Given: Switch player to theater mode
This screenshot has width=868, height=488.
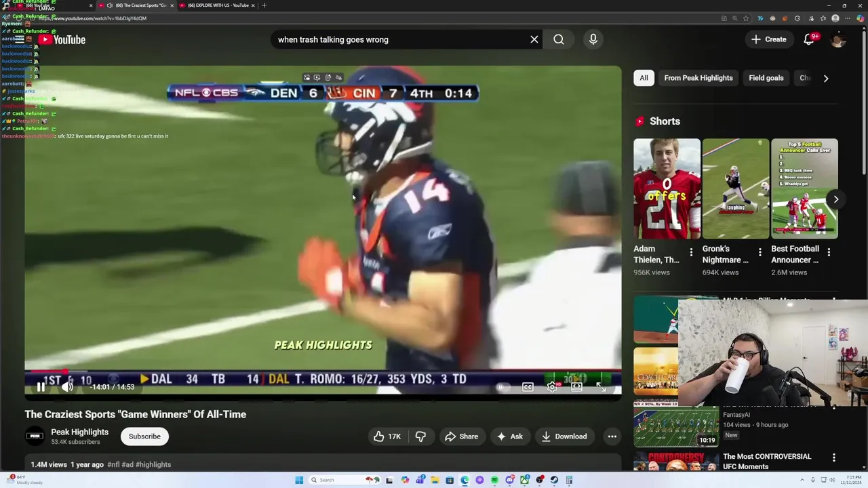Looking at the screenshot, I should coord(576,387).
